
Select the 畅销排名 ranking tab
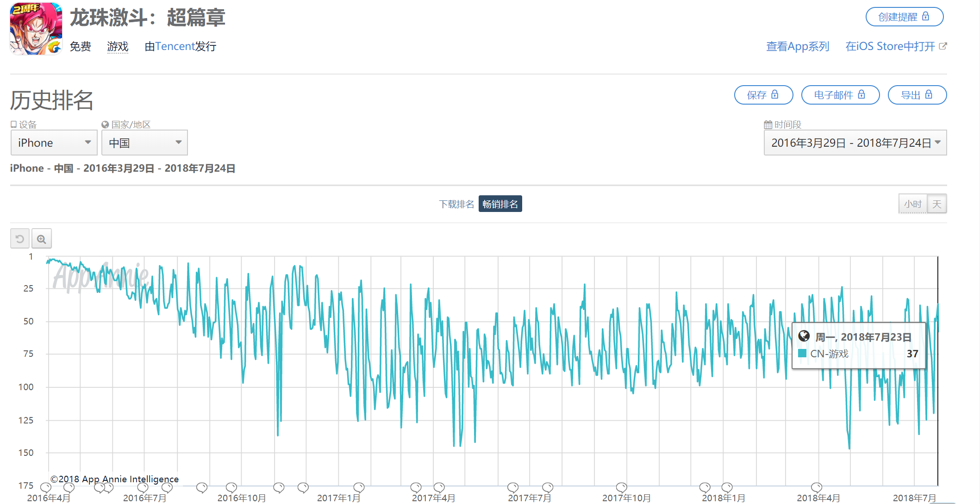coord(500,204)
